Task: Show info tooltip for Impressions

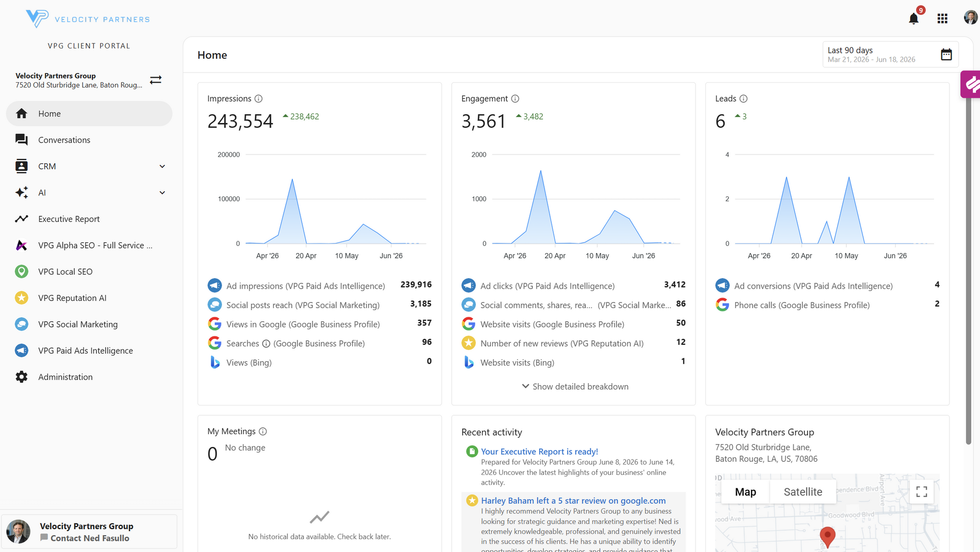Action: coord(259,98)
